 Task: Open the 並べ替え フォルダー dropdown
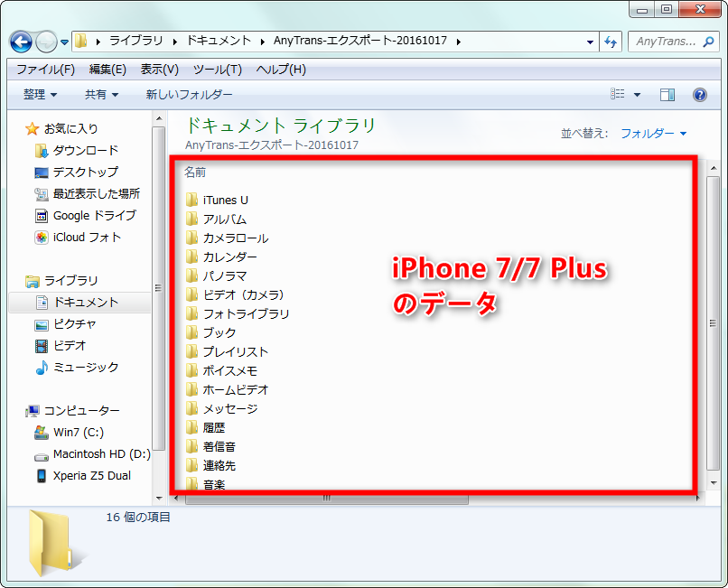point(654,134)
